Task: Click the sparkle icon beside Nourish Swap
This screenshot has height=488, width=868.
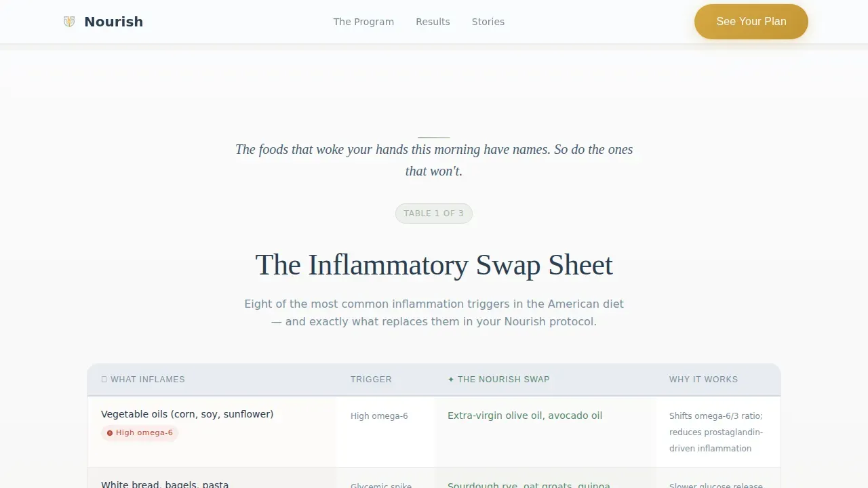Action: (451, 380)
